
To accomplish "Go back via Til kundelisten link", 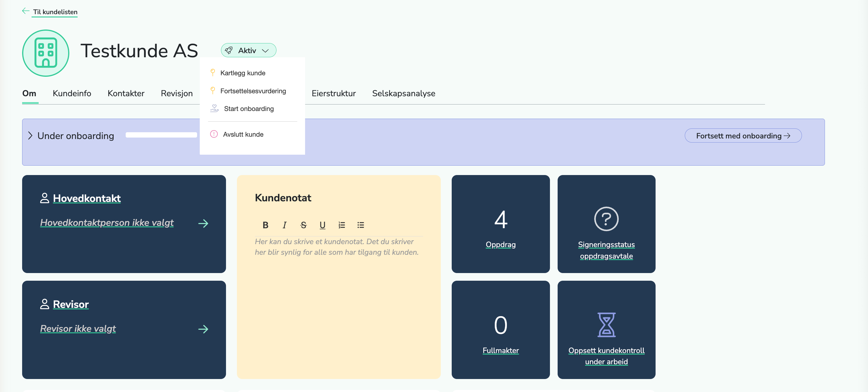I will click(x=55, y=12).
